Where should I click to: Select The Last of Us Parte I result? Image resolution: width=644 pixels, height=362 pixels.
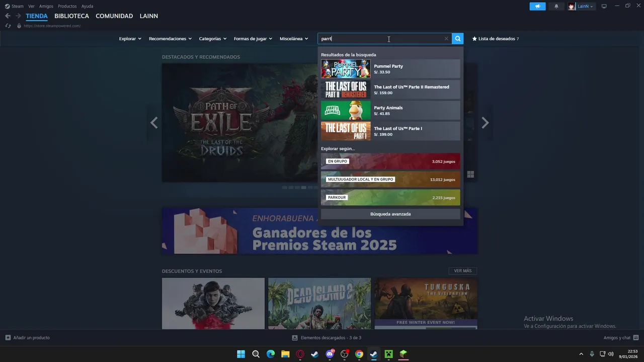click(x=390, y=131)
